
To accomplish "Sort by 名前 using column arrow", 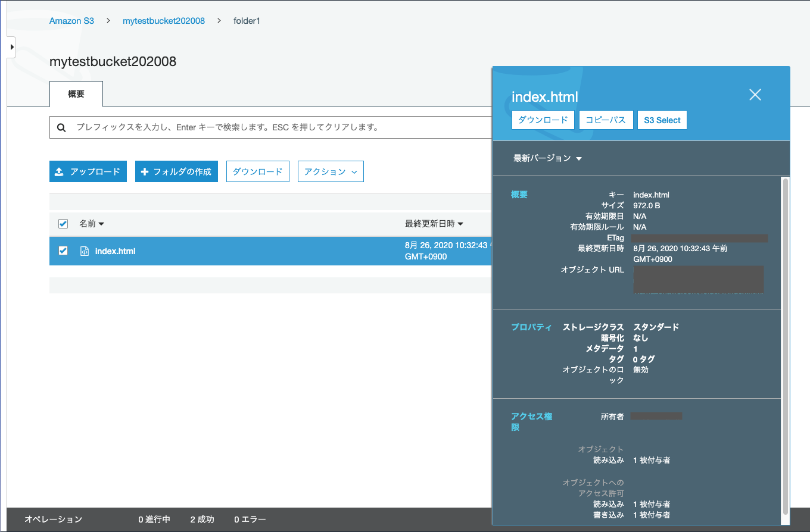I will click(x=102, y=224).
